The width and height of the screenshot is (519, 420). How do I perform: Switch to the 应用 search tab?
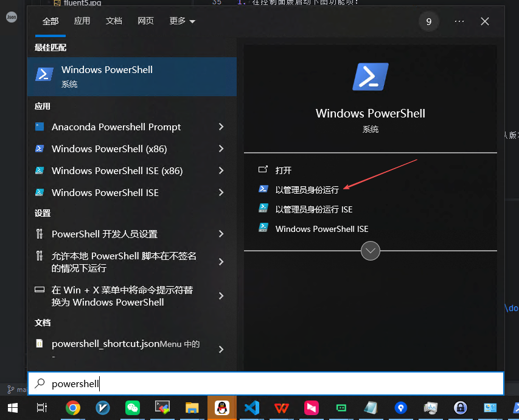click(x=82, y=20)
